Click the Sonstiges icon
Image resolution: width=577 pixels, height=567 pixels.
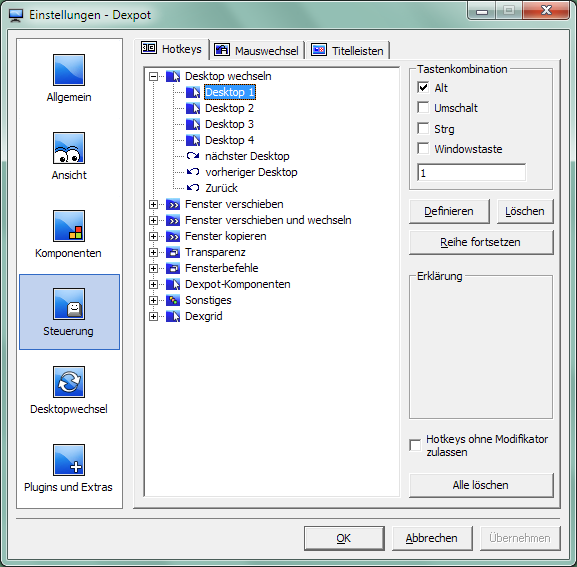pos(173,300)
